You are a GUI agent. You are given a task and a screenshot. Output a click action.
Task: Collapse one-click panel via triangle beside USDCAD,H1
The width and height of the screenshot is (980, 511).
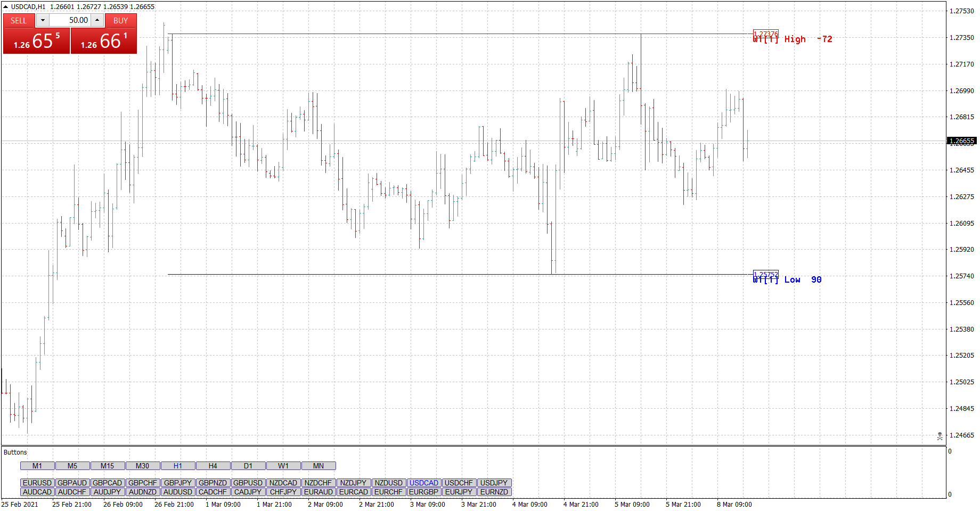[6, 7]
